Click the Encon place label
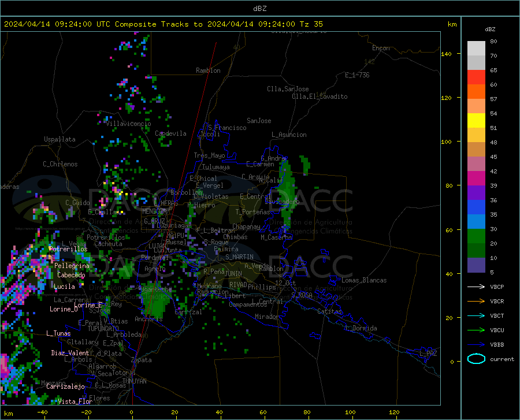 (x=381, y=48)
